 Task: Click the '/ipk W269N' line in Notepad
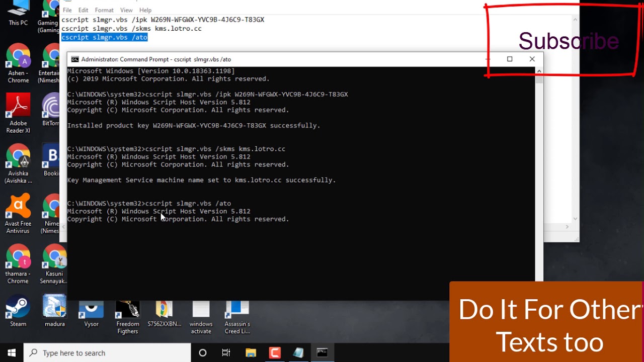(163, 20)
